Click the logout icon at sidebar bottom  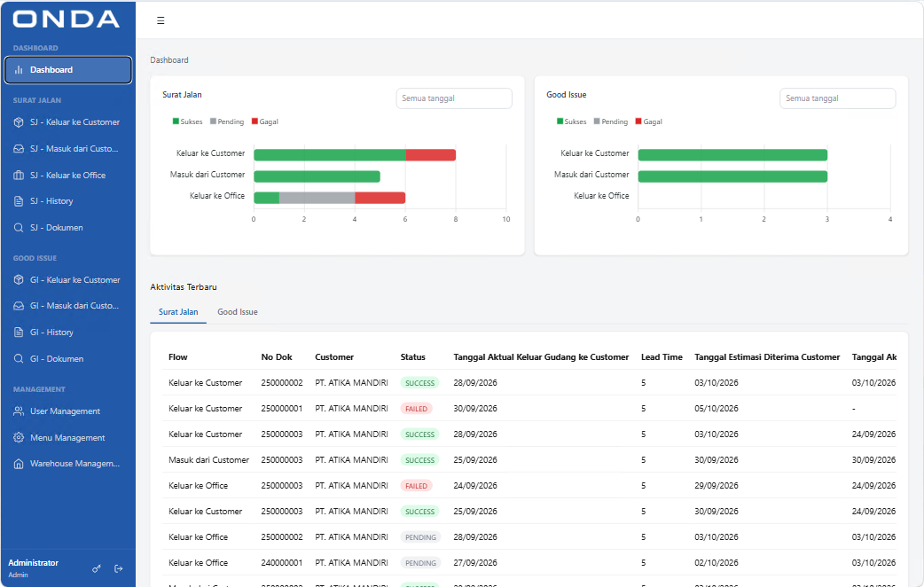tap(119, 568)
